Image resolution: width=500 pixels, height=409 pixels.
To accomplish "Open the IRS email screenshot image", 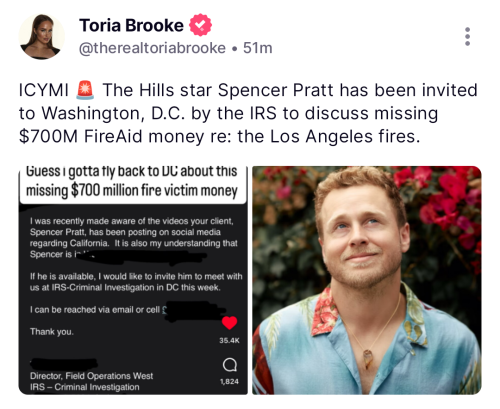I will tap(133, 280).
